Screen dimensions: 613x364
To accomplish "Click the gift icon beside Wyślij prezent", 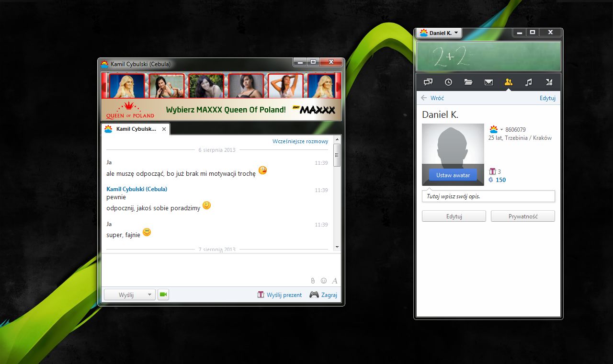I will pyautogui.click(x=261, y=295).
